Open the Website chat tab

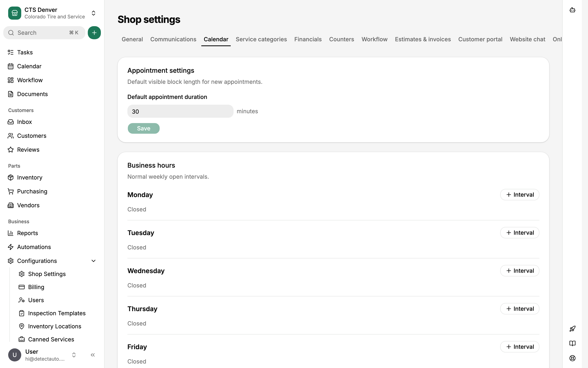point(528,39)
